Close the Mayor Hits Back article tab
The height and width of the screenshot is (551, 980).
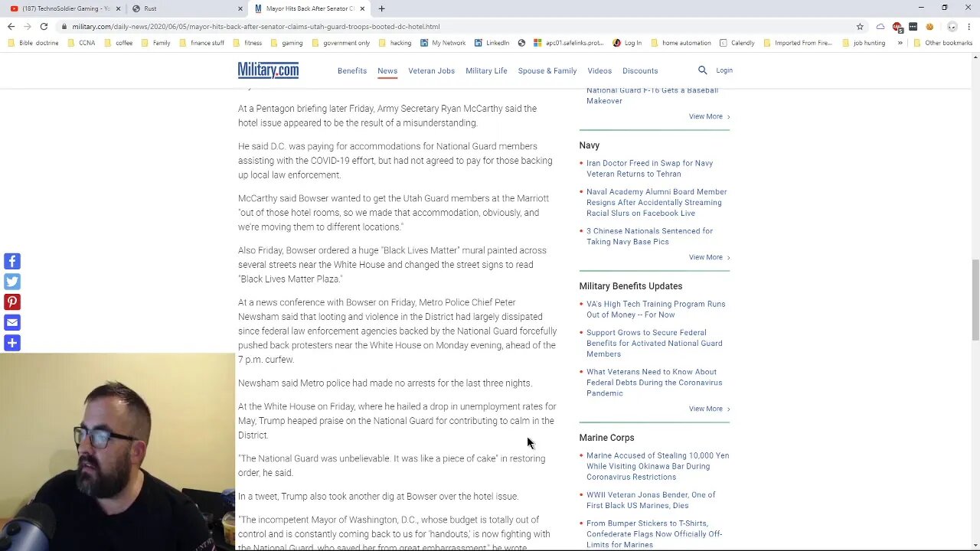[362, 8]
